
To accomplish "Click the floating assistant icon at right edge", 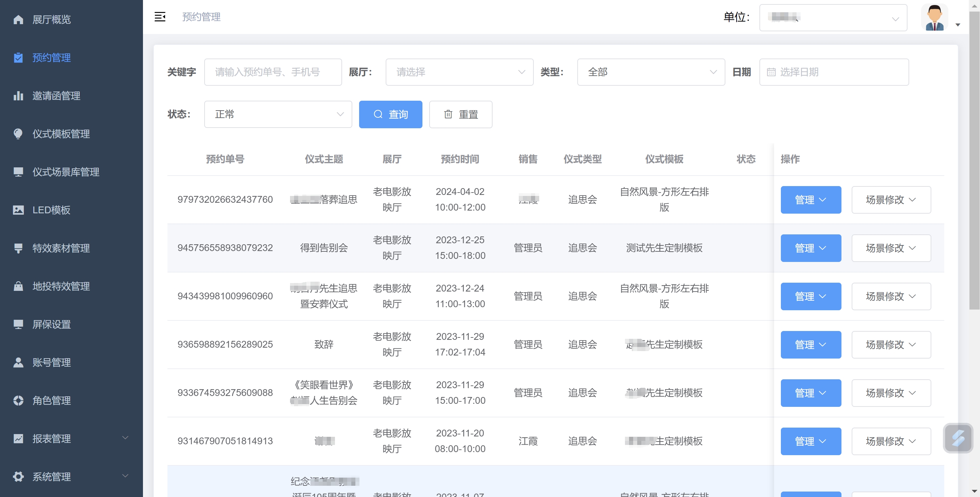I will tap(958, 438).
